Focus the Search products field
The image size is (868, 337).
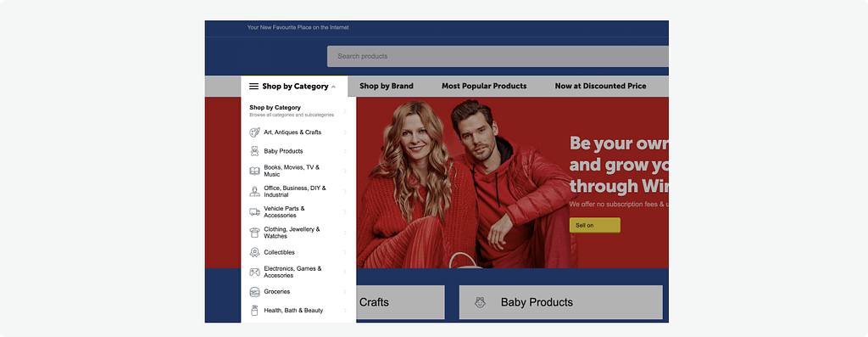coord(498,56)
